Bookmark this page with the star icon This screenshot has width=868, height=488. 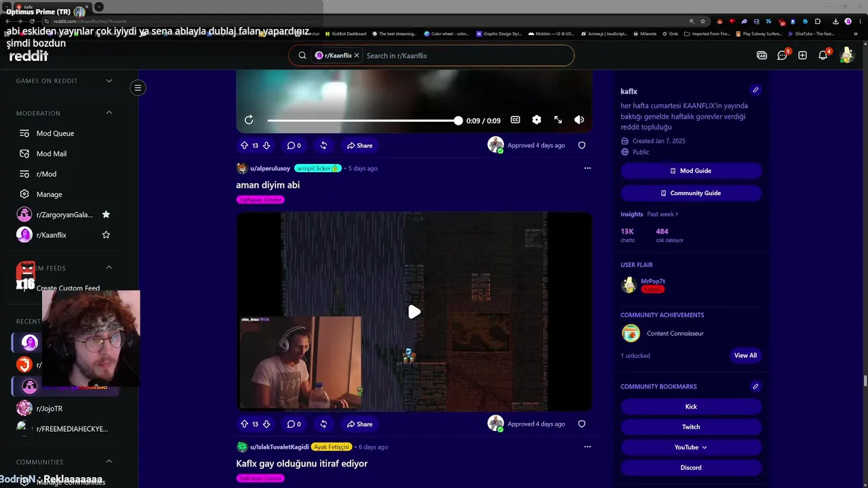click(703, 21)
